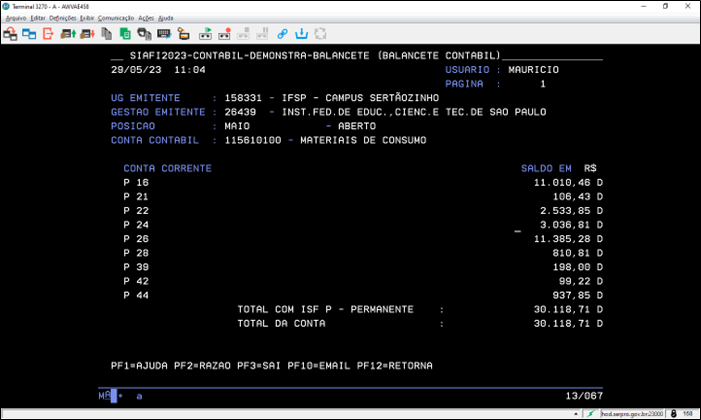Click the SALDO EM column header
701x420 pixels.
546,169
